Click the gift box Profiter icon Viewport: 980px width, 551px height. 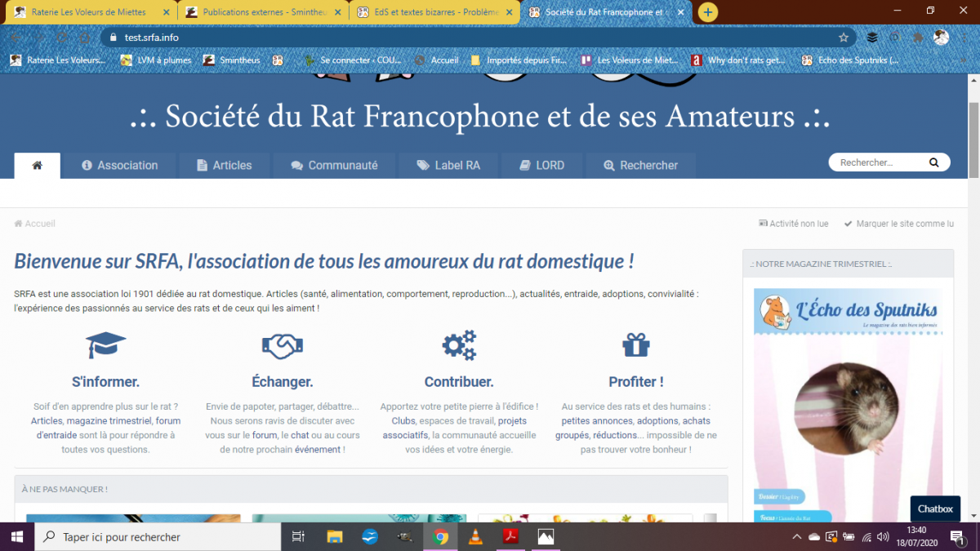point(635,345)
